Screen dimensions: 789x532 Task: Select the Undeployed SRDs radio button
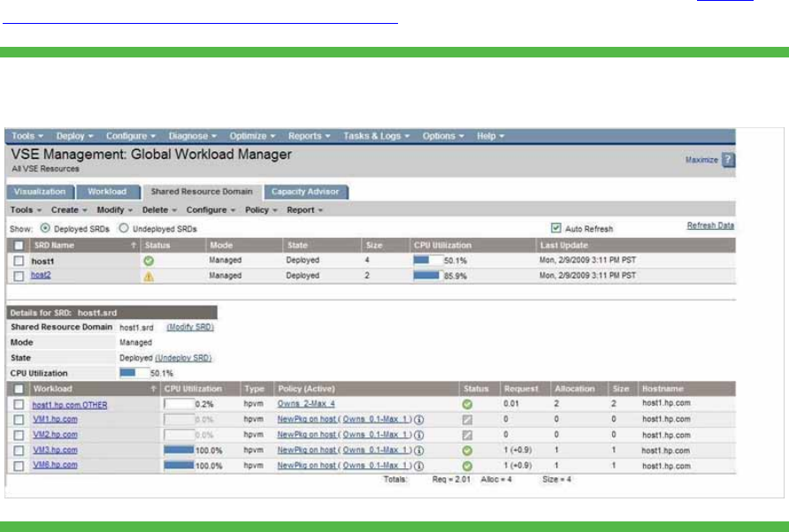124,228
